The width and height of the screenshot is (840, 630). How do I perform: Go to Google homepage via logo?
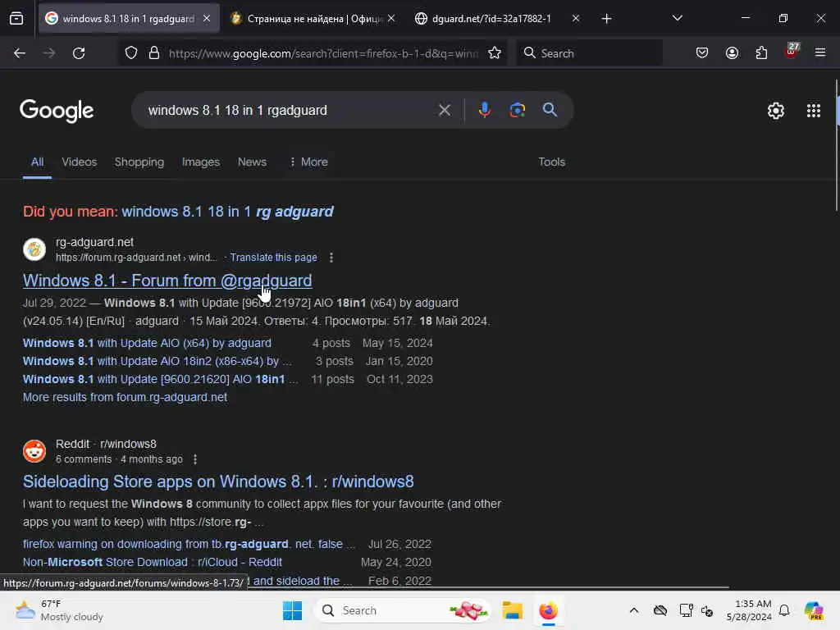[57, 111]
